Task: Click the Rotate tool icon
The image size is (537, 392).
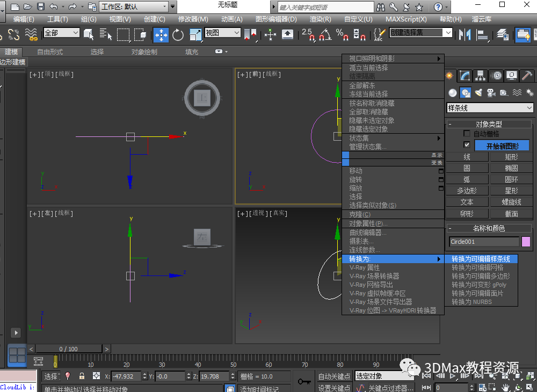Action: point(178,35)
